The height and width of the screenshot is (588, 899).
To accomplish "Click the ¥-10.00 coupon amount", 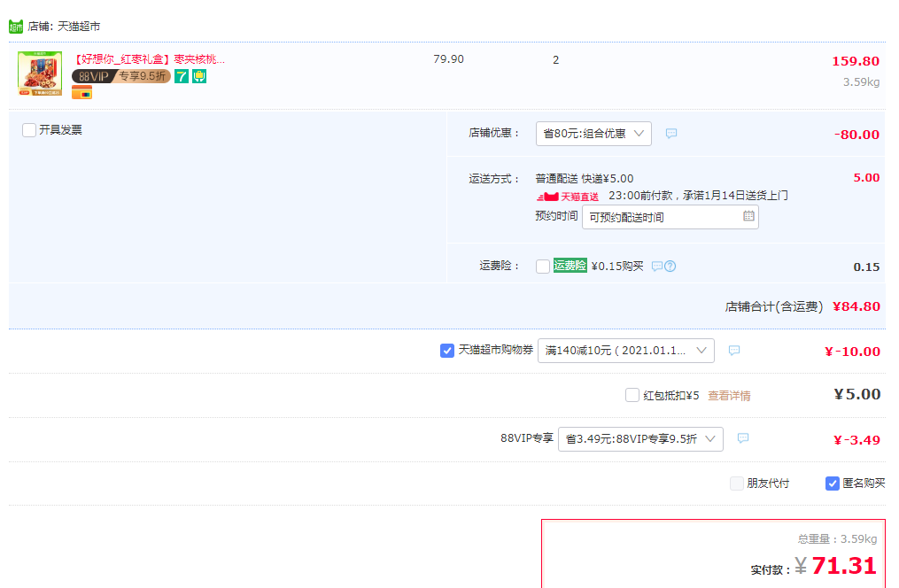I will (x=852, y=352).
